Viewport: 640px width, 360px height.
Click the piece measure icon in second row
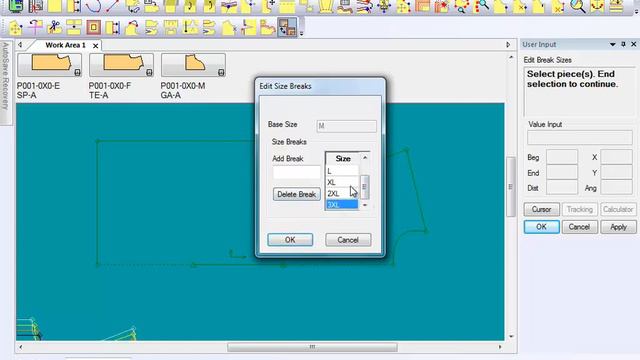(x=113, y=28)
